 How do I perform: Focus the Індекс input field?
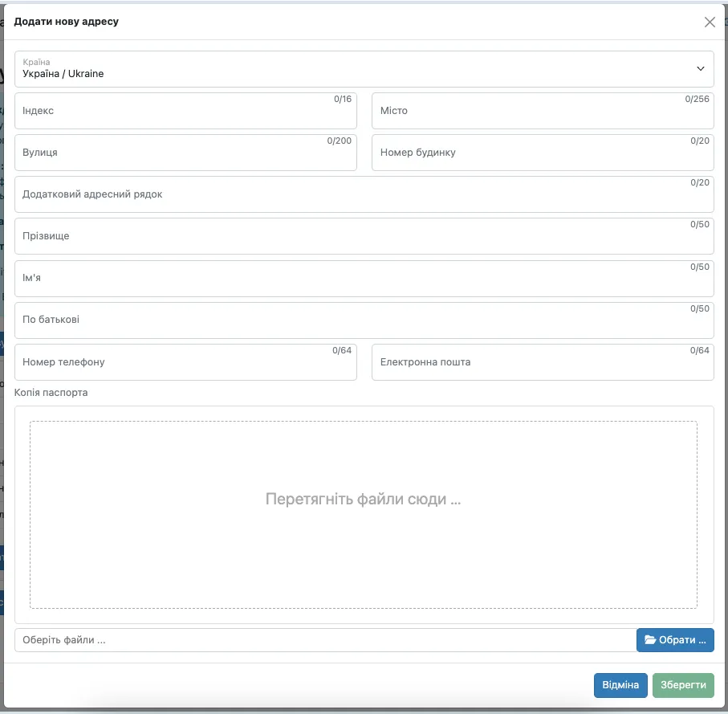(185, 111)
